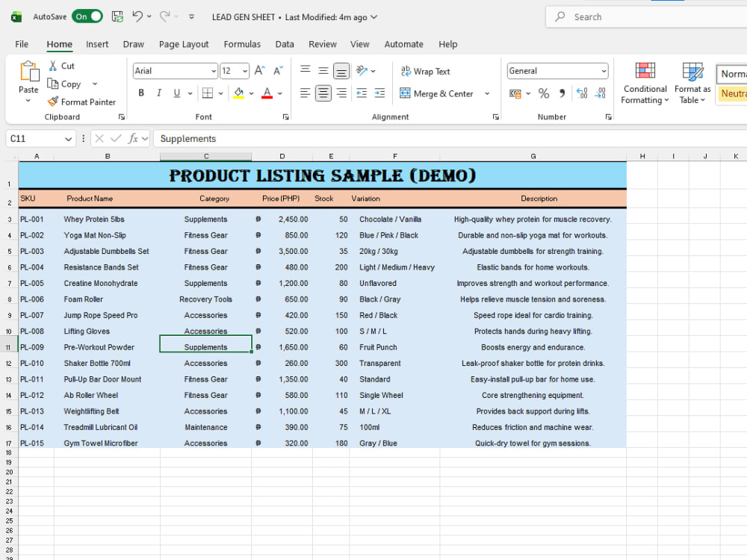747x560 pixels.
Task: Click the Increase Indent icon
Action: point(379,93)
